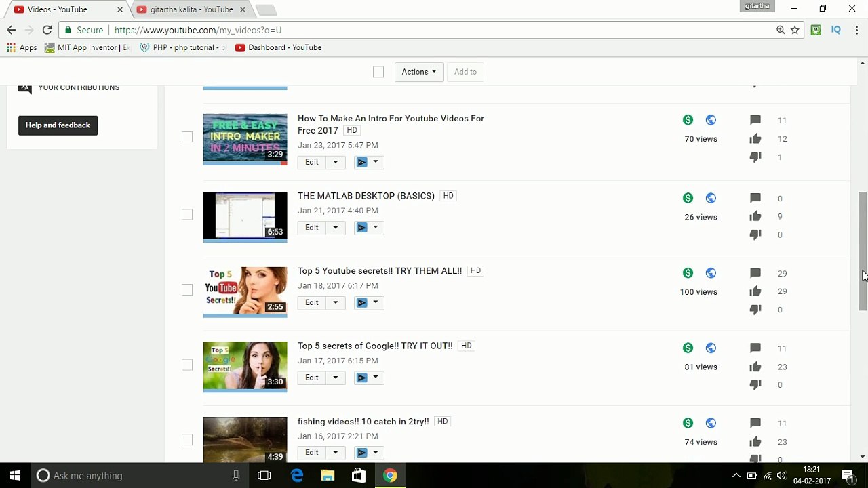Open Dashboard - YouTube bookmark
Image resolution: width=868 pixels, height=488 pixels.
278,47
